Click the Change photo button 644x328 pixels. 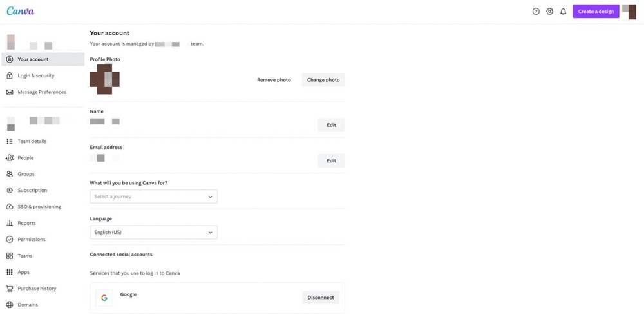click(323, 80)
